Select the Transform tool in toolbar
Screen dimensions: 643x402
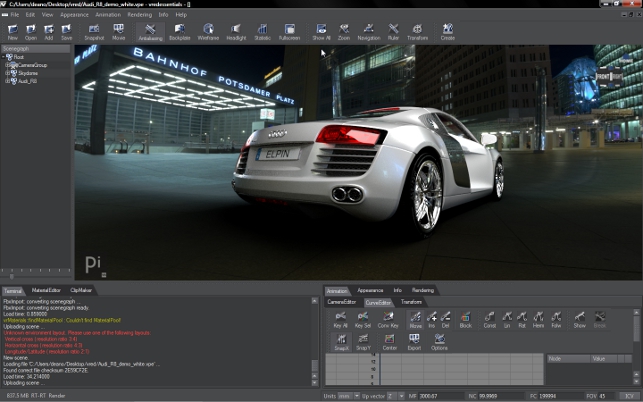(418, 31)
